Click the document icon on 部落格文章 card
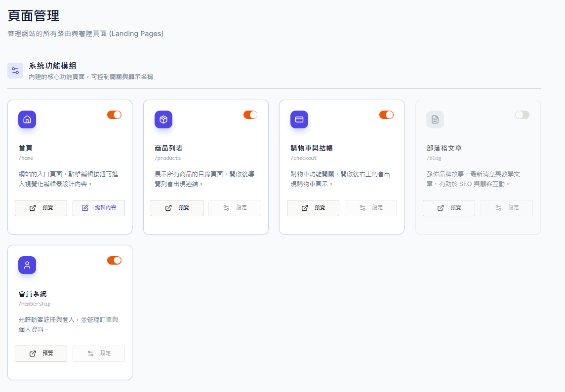This screenshot has width=565, height=392. click(x=435, y=119)
